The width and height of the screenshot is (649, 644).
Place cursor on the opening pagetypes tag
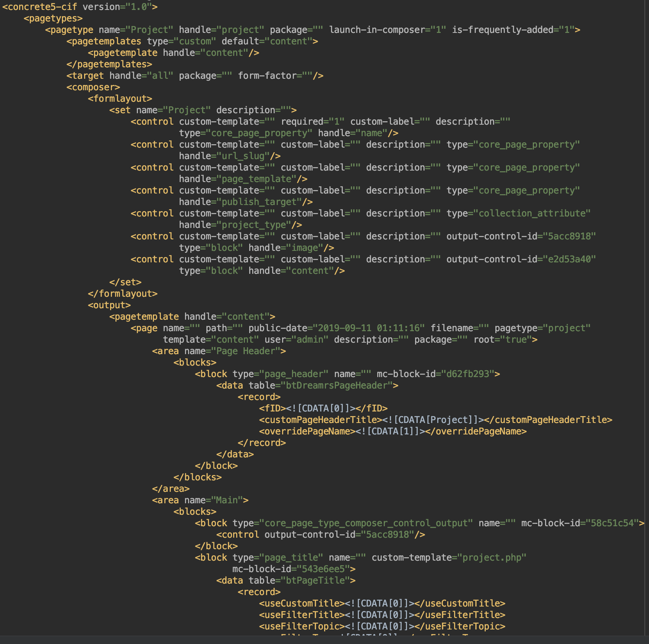click(x=53, y=18)
